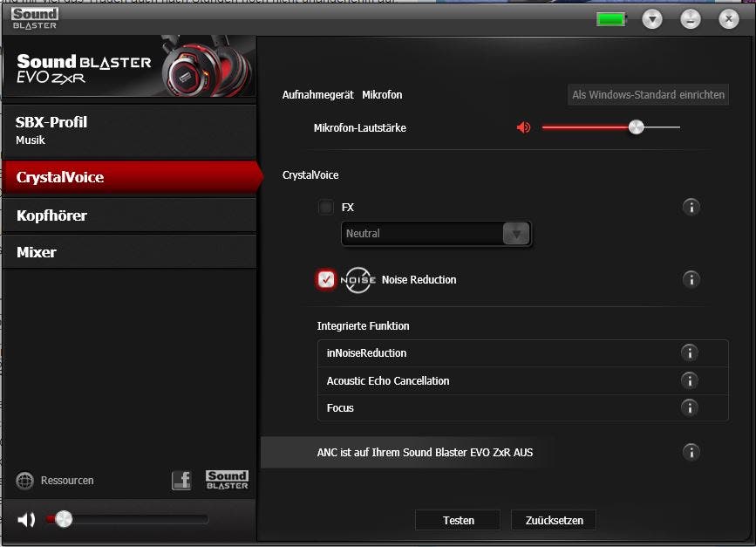This screenshot has width=756, height=547.
Task: Click the Ressourcen globe icon
Action: coord(24,481)
